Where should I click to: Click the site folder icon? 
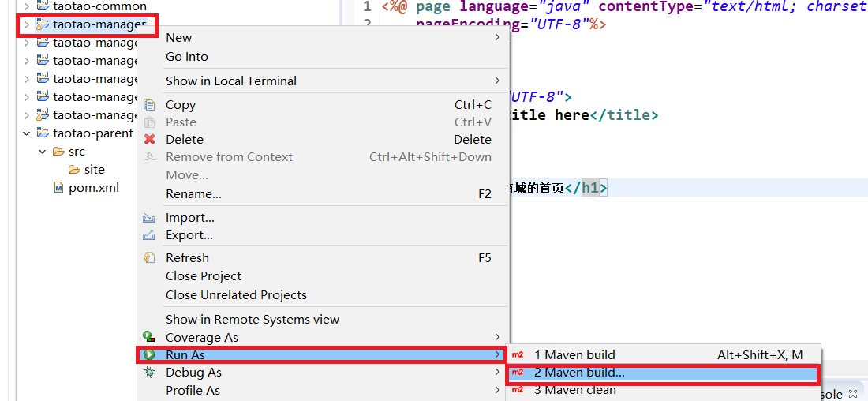(74, 170)
